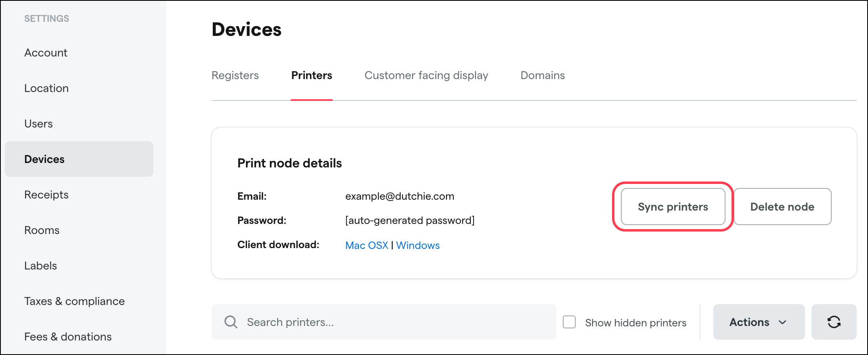
Task: Click the refresh printers icon button
Action: (x=834, y=322)
